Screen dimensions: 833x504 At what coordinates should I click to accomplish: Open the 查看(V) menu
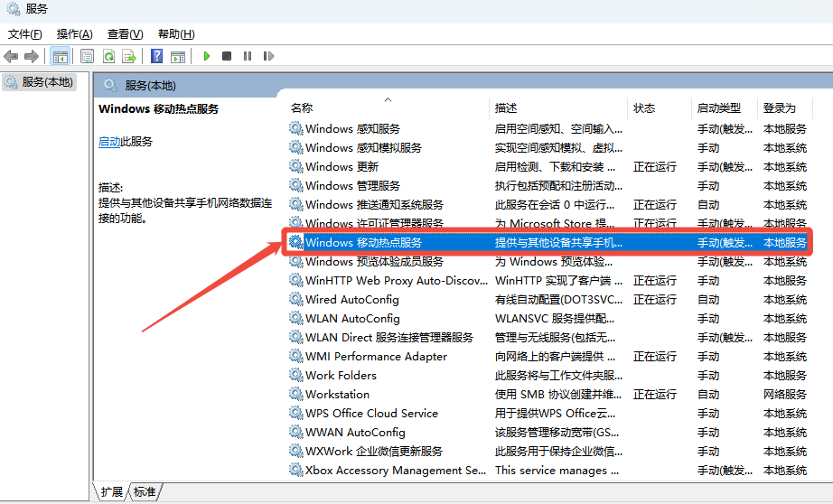coord(126,34)
